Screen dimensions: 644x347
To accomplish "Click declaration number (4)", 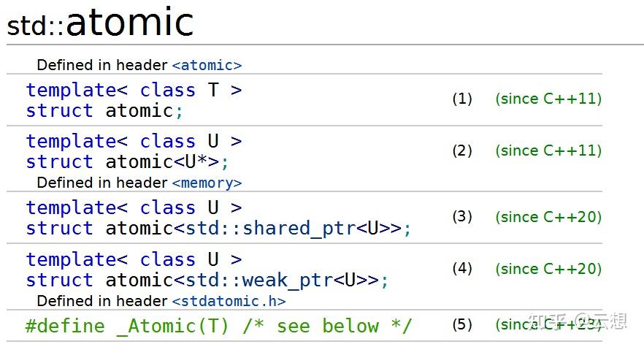I will pos(462,268).
